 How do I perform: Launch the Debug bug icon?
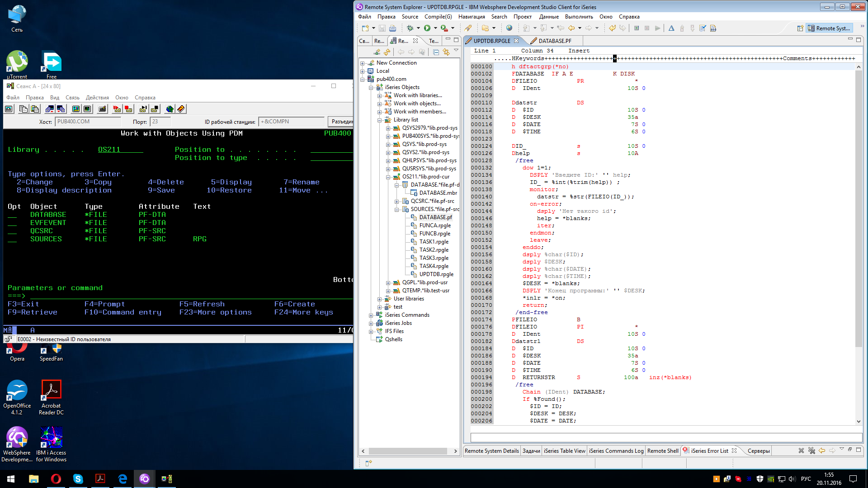point(410,28)
